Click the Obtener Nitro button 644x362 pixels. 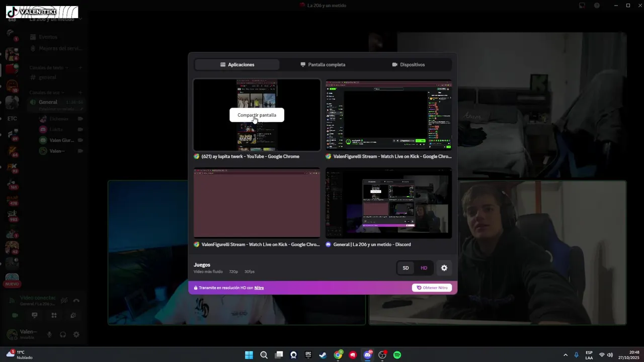(x=432, y=288)
